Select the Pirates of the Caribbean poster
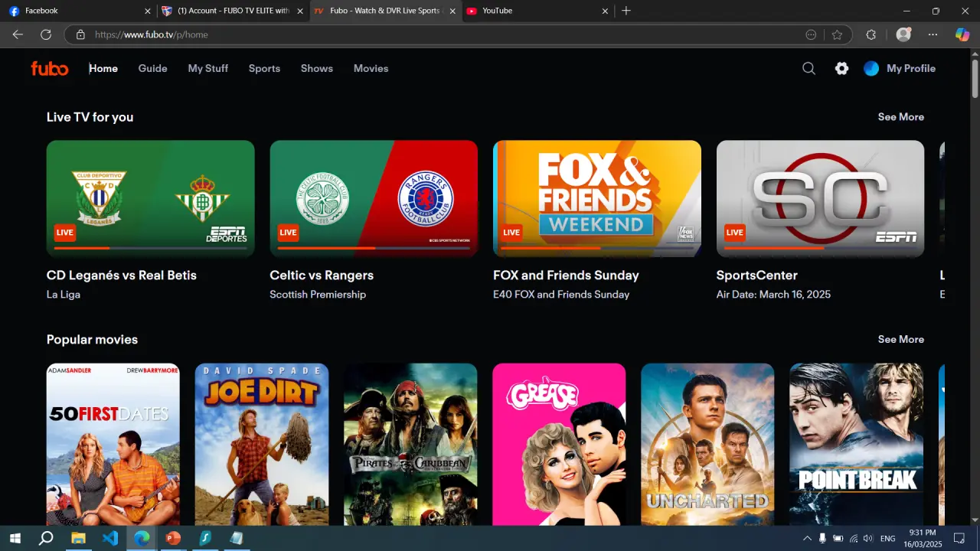Screen dimensions: 980x551 coord(410,445)
